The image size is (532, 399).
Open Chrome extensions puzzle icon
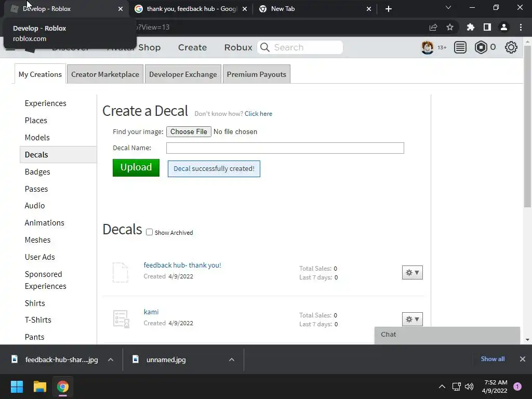pos(470,27)
